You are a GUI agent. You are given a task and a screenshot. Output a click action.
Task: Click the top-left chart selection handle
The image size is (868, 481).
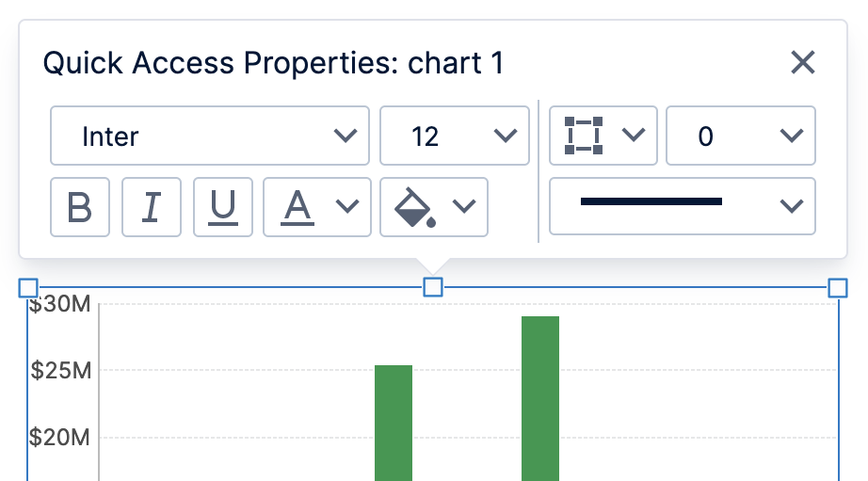click(x=28, y=288)
